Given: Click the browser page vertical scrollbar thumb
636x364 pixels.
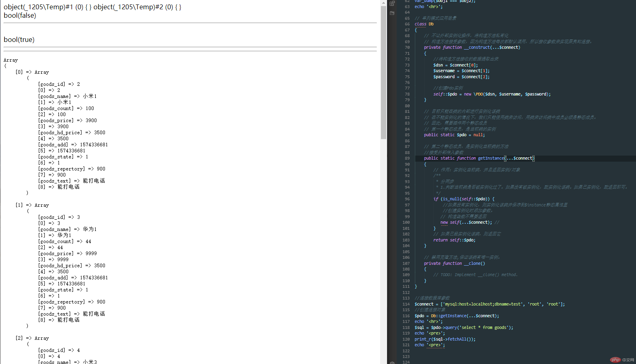Looking at the screenshot, I should tap(383, 73).
